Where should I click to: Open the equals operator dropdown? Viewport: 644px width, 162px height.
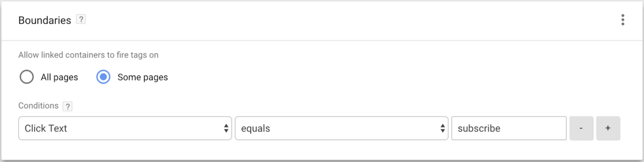tap(341, 128)
